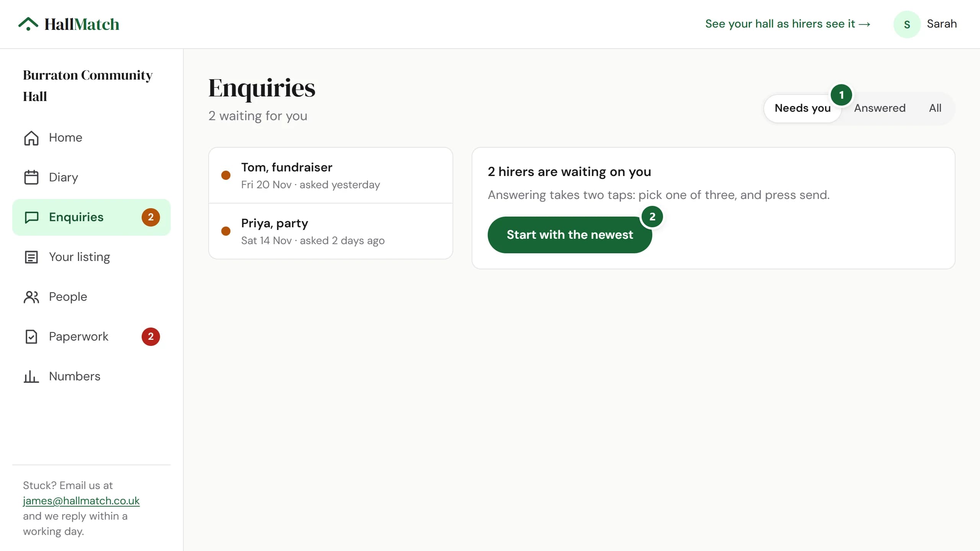Click the HallMatch roof logo icon

(x=28, y=24)
